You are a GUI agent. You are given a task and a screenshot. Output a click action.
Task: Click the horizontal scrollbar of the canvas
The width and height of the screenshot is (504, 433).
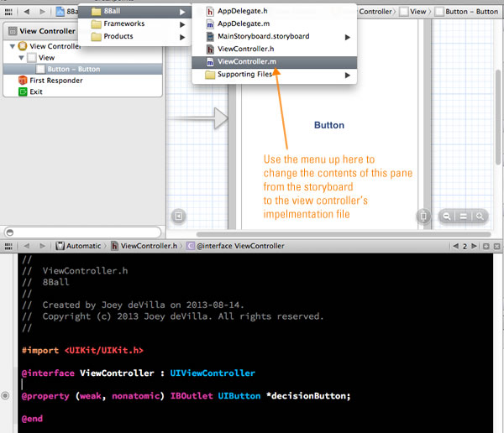344,234
